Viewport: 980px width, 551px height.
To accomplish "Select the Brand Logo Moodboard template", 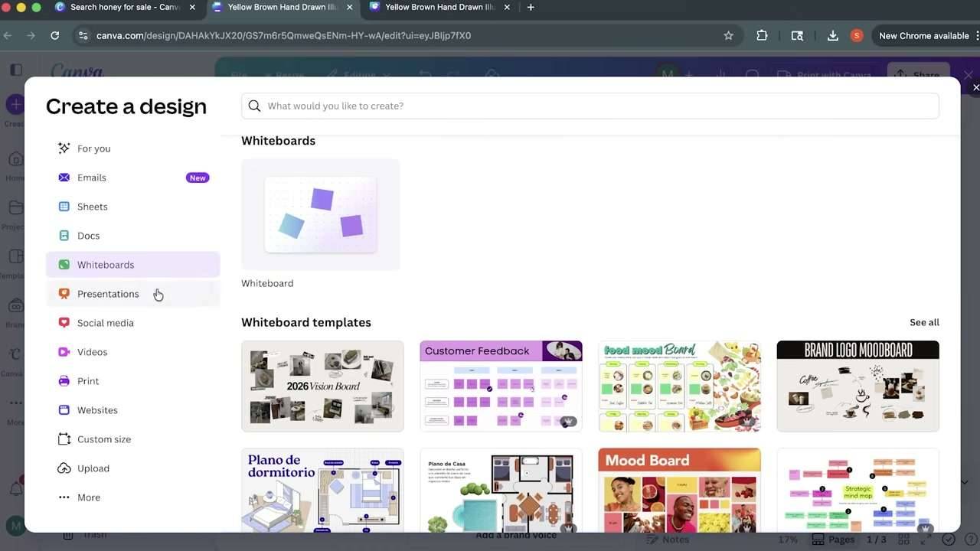I will 857,386.
